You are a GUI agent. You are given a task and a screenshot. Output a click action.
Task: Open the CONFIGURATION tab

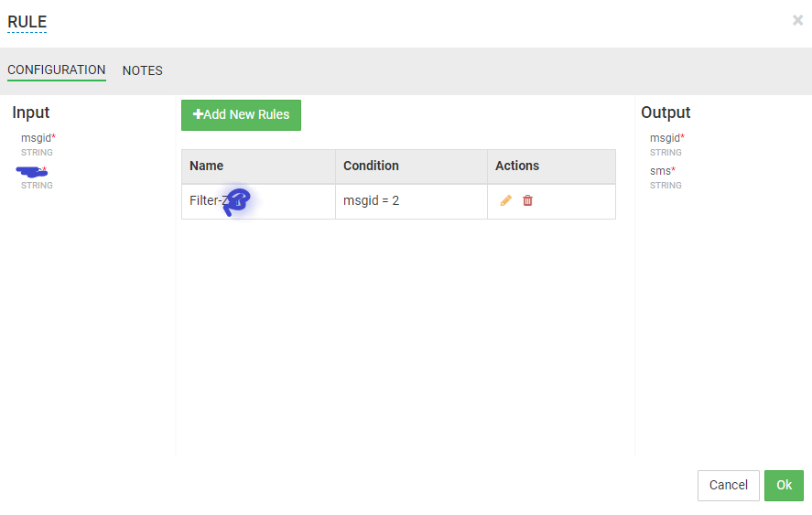[x=57, y=70]
